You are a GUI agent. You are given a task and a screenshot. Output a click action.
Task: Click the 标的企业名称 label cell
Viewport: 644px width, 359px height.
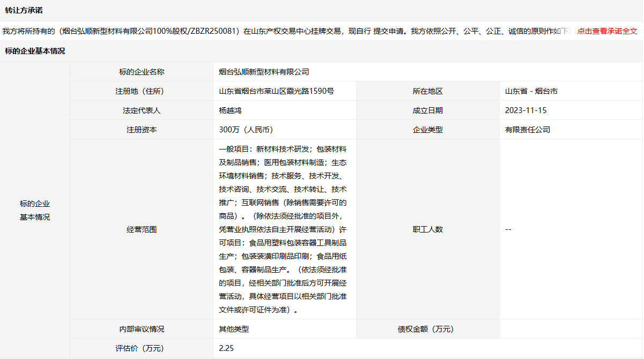pyautogui.click(x=142, y=72)
